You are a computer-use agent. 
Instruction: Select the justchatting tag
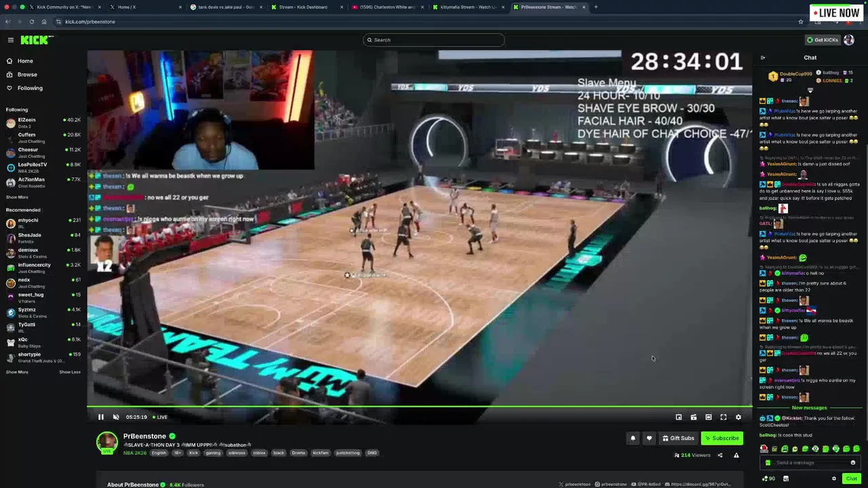click(x=349, y=453)
